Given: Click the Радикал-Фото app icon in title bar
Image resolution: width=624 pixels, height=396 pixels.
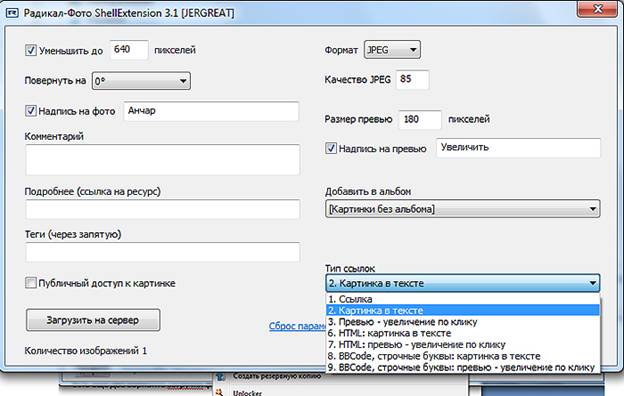Looking at the screenshot, I should click(x=12, y=13).
